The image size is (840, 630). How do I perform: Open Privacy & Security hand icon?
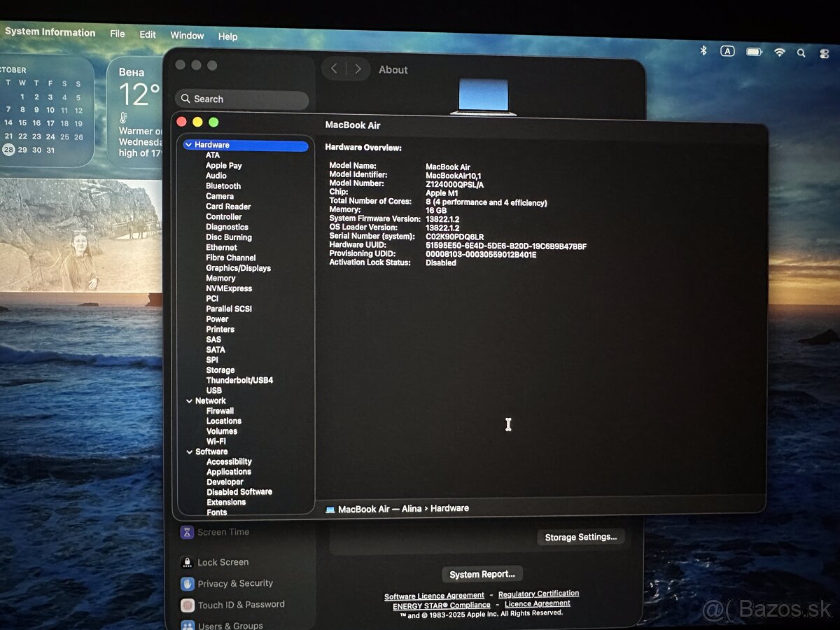point(187,583)
